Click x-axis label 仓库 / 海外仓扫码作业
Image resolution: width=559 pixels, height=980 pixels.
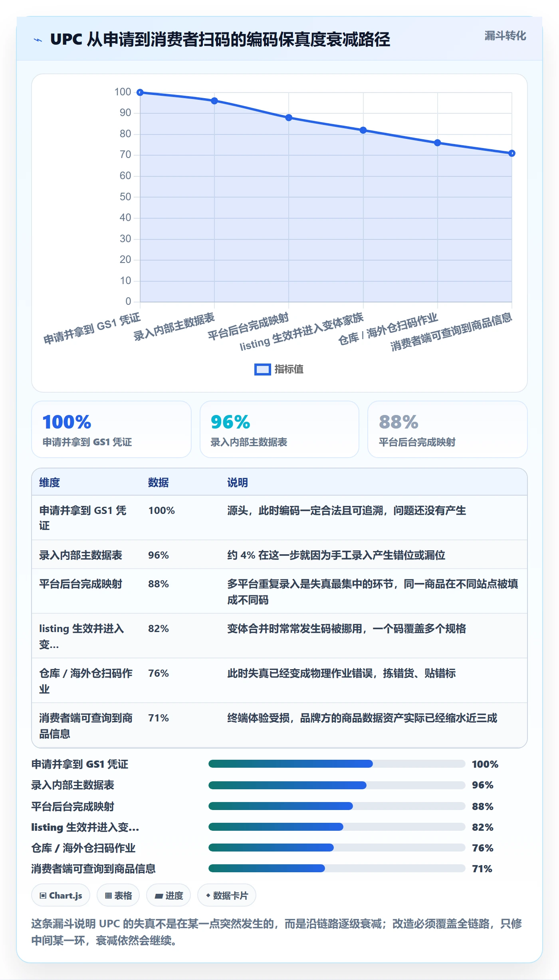388,329
